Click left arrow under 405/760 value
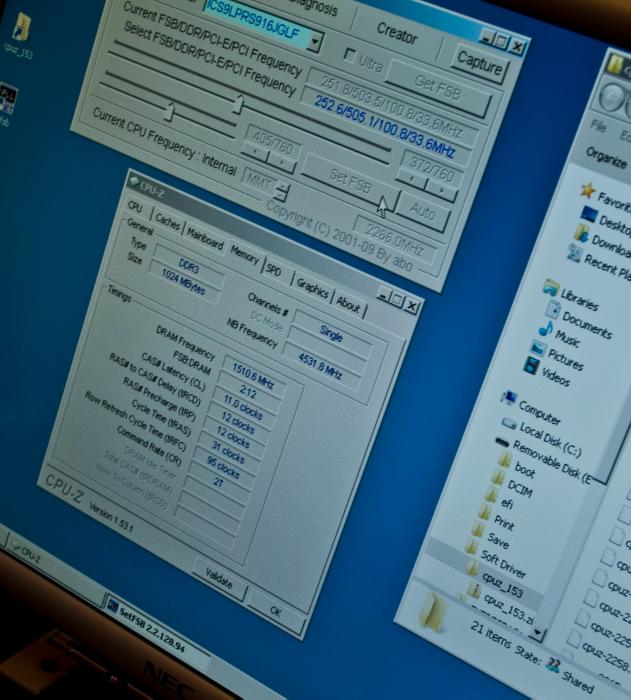 255,152
